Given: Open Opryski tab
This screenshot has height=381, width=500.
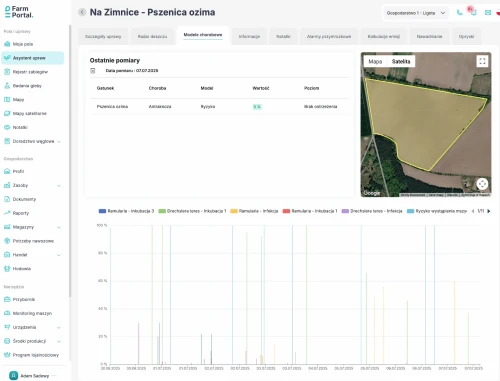Looking at the screenshot, I should pyautogui.click(x=466, y=36).
